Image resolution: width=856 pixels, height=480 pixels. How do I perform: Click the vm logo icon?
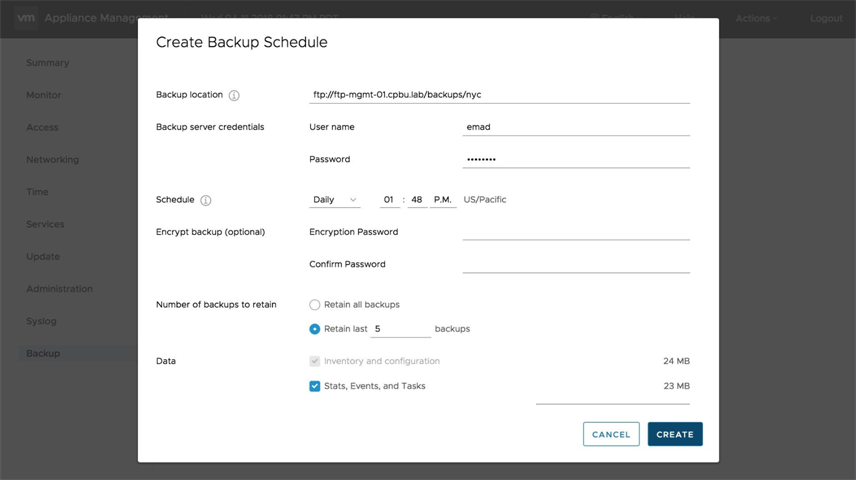coord(26,18)
